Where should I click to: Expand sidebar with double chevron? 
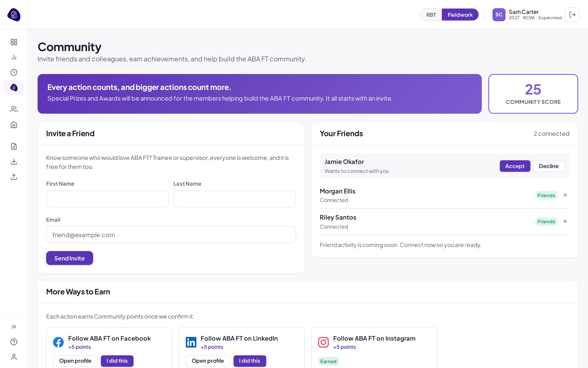[14, 327]
